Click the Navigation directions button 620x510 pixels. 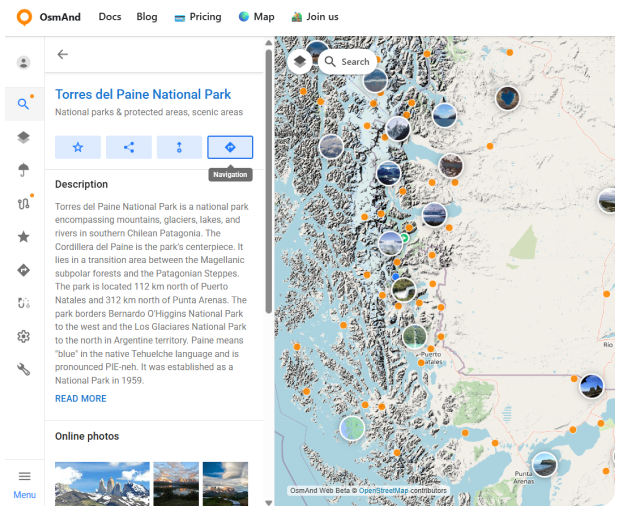click(230, 147)
